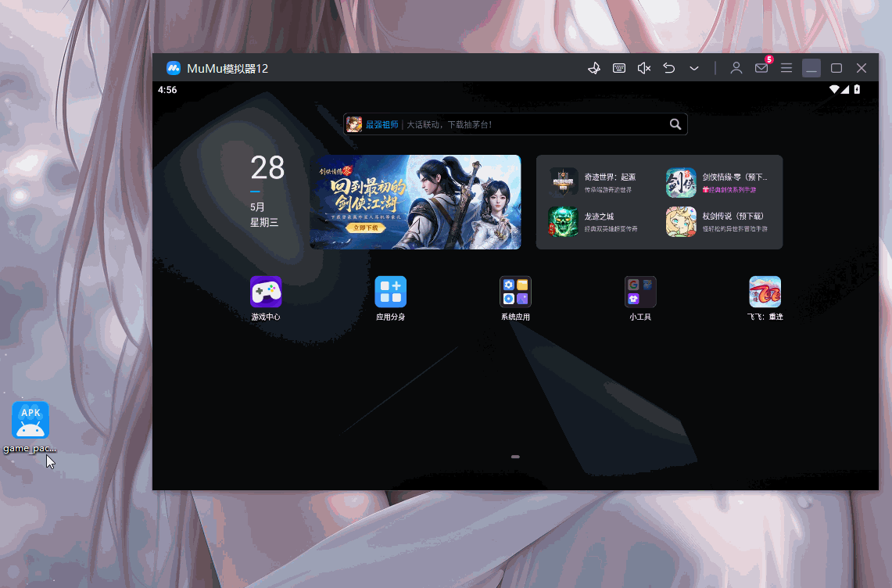Click the date number 28 widget
This screenshot has height=588, width=892.
click(x=267, y=168)
